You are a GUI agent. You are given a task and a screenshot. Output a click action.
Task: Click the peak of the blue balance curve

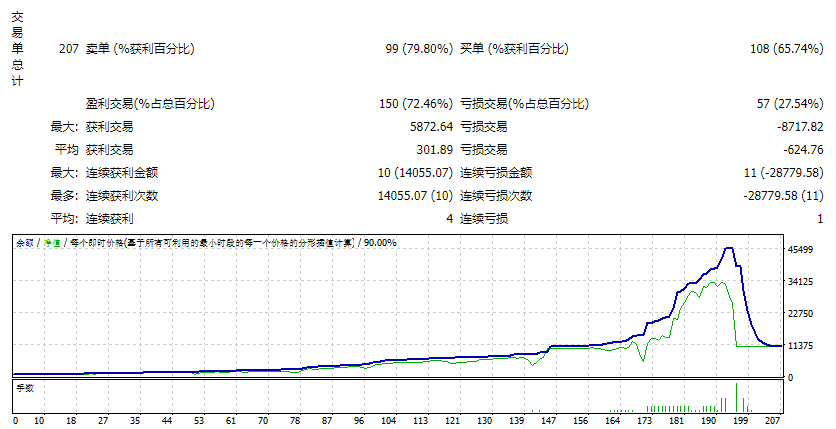tap(729, 248)
